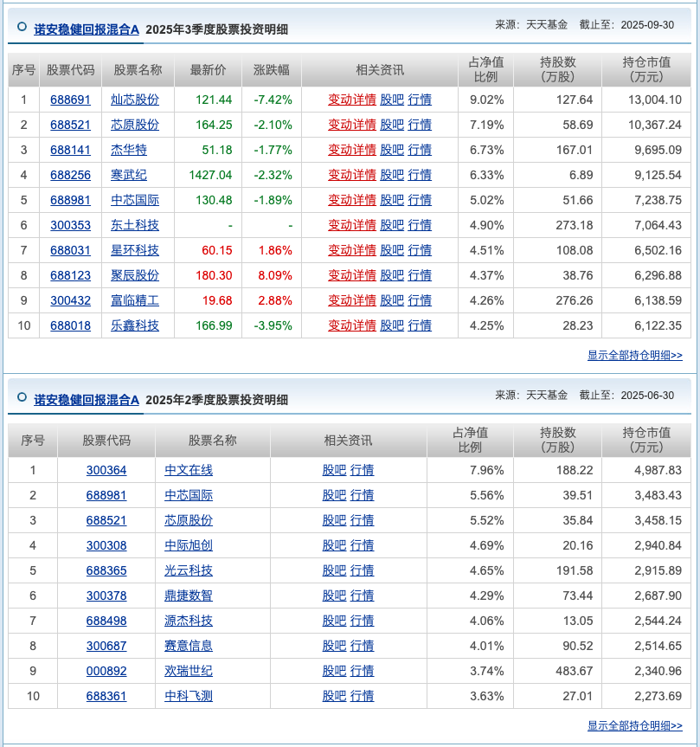Image resolution: width=700 pixels, height=747 pixels.
Task: Open 行情 for 聚辰股份 row
Action: click(420, 275)
